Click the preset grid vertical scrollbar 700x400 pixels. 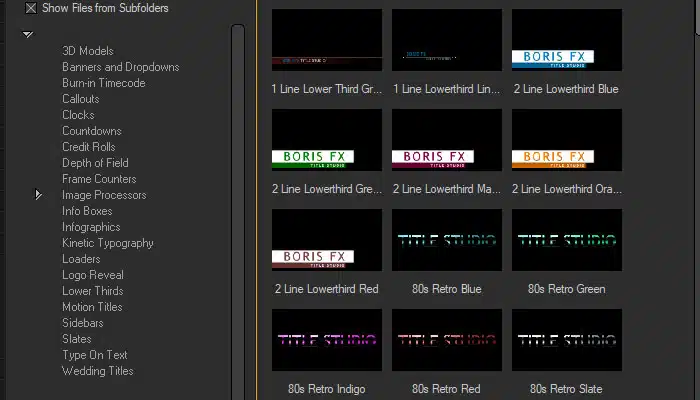(698, 16)
